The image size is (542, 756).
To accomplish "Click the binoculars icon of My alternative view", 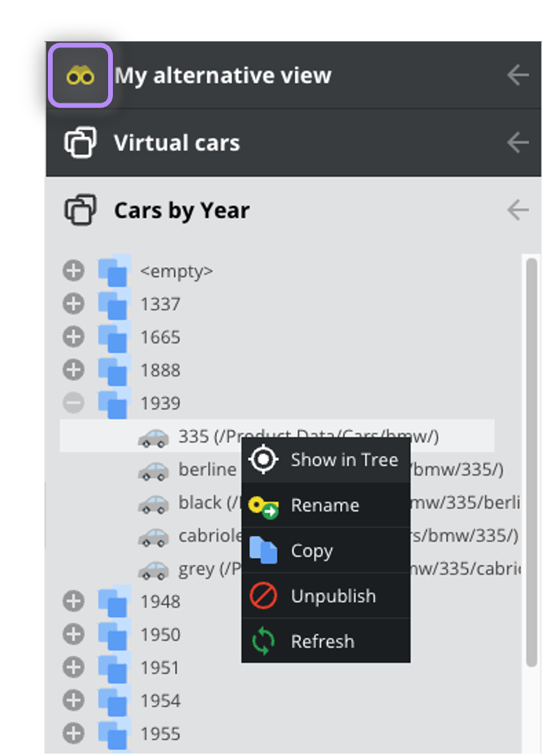I will 80,76.
